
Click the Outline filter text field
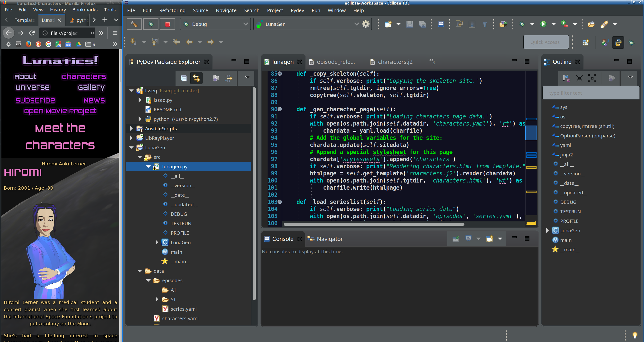590,93
